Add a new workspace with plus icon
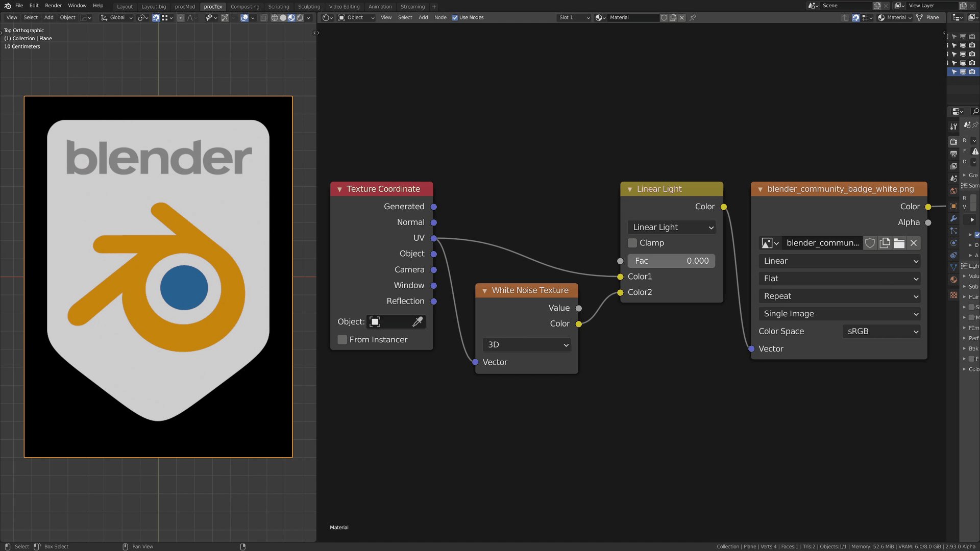 pos(434,7)
